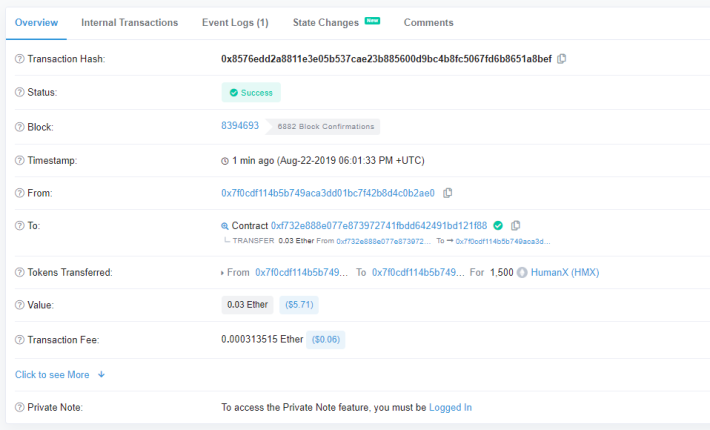Click the help icon beside Private Note
Viewport: 710px width, 430px height.
click(19, 407)
